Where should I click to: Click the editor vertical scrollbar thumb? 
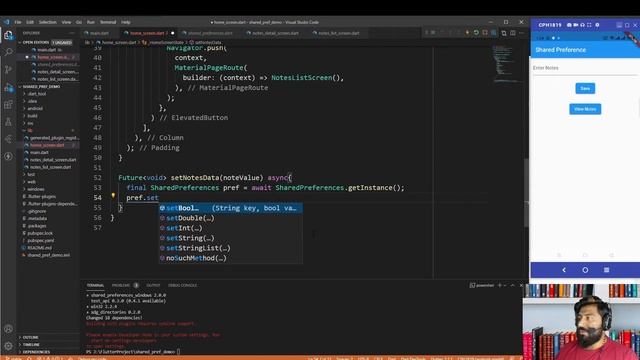click(x=526, y=192)
